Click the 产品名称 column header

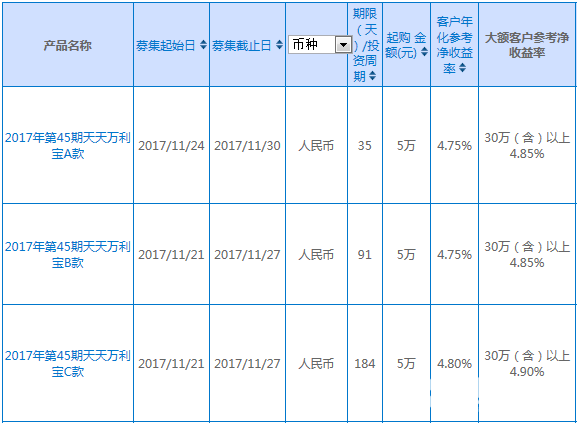point(68,46)
